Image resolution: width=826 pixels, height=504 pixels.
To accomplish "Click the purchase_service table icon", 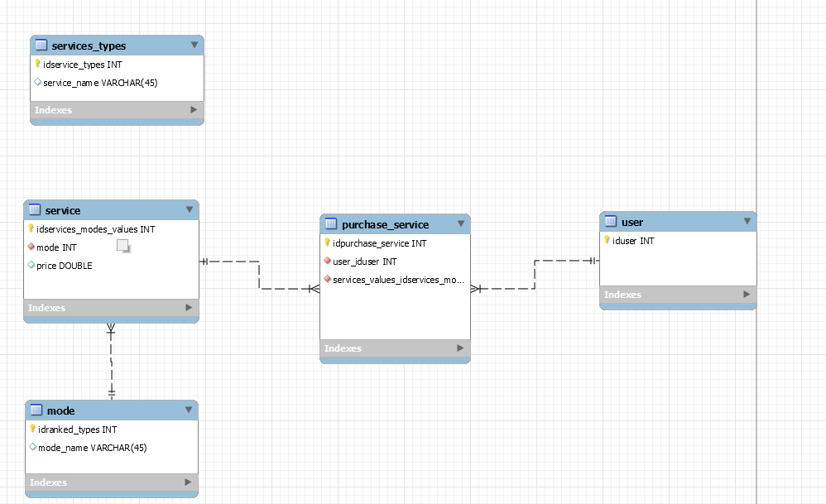I will coord(331,223).
